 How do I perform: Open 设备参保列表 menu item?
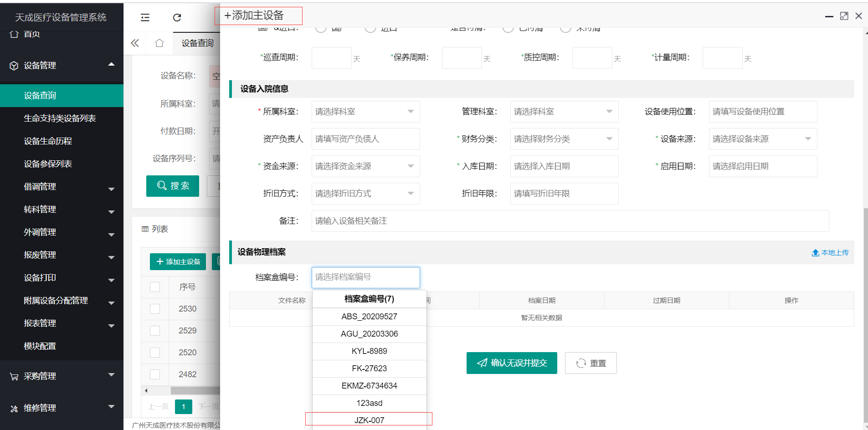(62, 164)
